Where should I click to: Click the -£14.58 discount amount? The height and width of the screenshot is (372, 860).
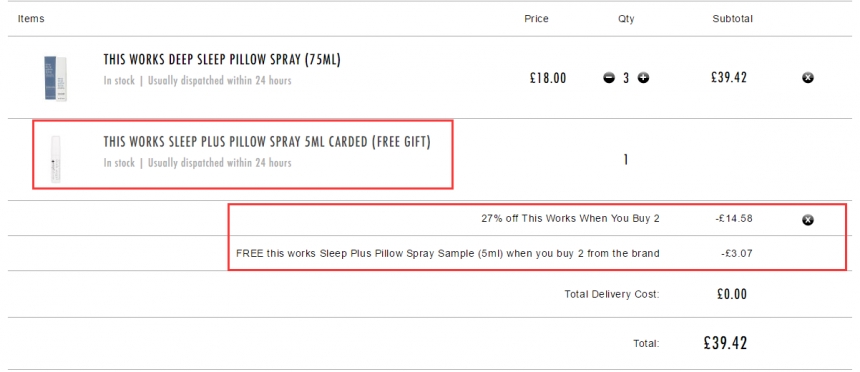[x=734, y=218]
